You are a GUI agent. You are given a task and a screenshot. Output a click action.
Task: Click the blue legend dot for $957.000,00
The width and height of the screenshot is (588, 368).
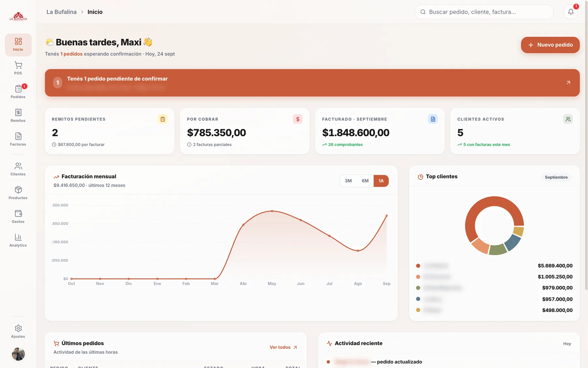click(418, 299)
